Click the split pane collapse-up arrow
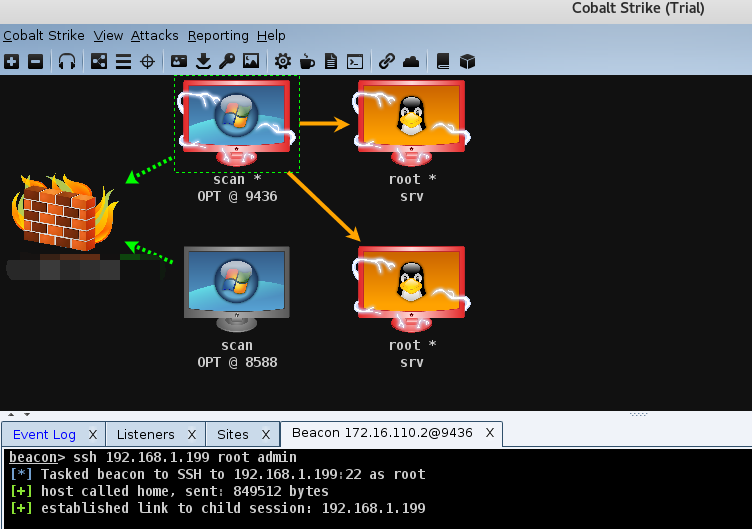Viewport: 752px width, 529px height. [x=11, y=414]
